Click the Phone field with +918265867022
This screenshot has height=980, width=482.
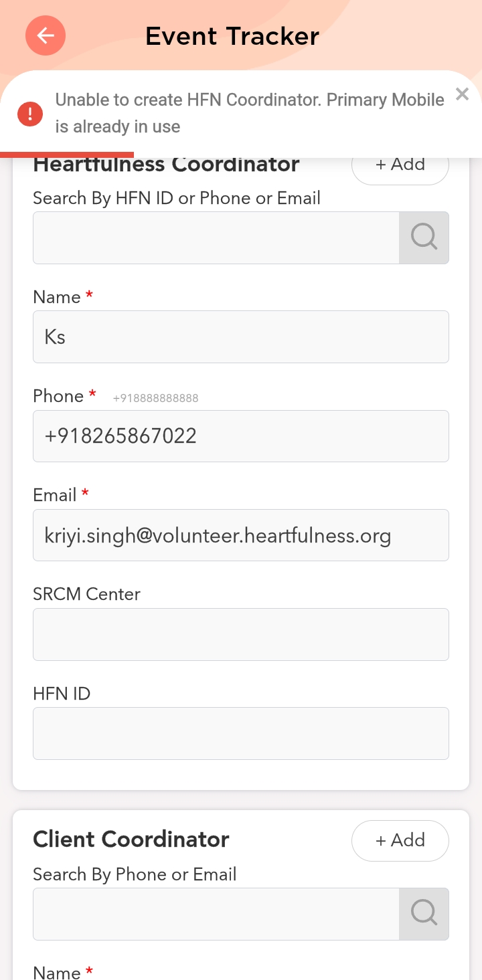pyautogui.click(x=240, y=436)
